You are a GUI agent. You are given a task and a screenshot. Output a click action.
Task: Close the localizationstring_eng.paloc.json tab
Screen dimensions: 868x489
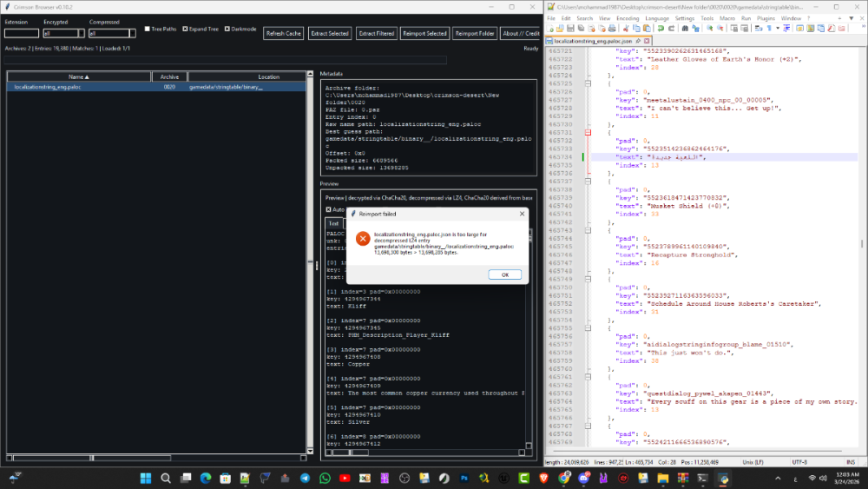click(646, 41)
